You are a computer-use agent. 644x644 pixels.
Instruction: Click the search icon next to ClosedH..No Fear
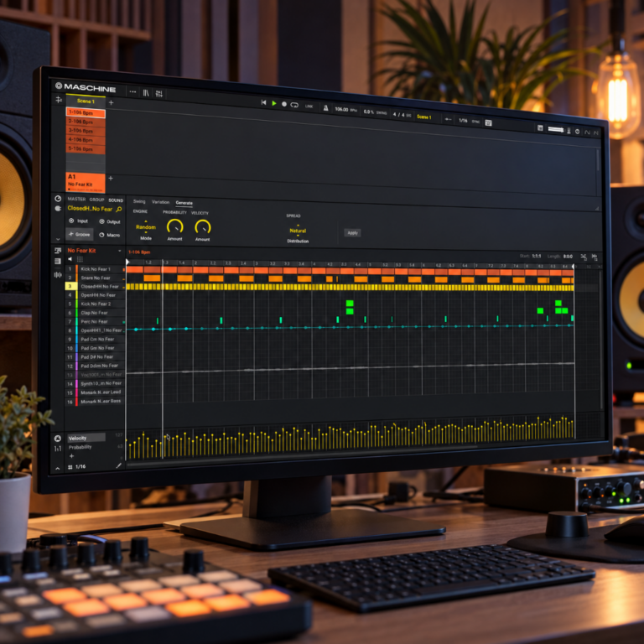click(119, 210)
